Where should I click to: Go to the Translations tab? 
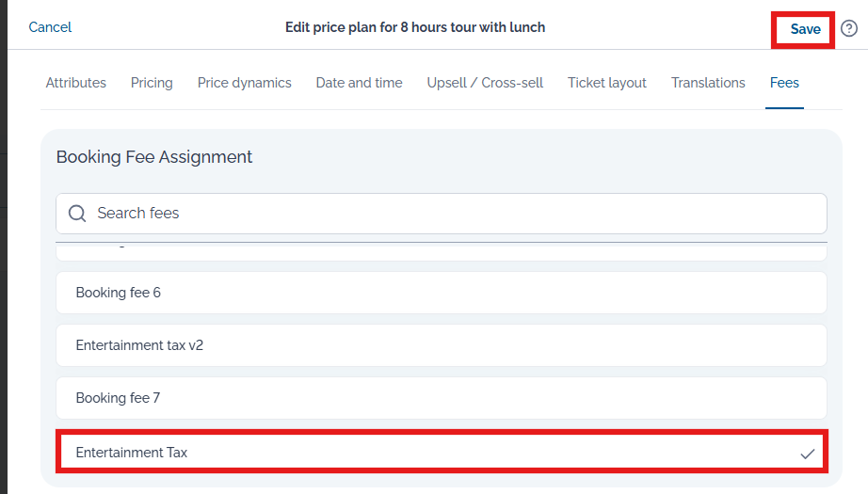coord(708,83)
